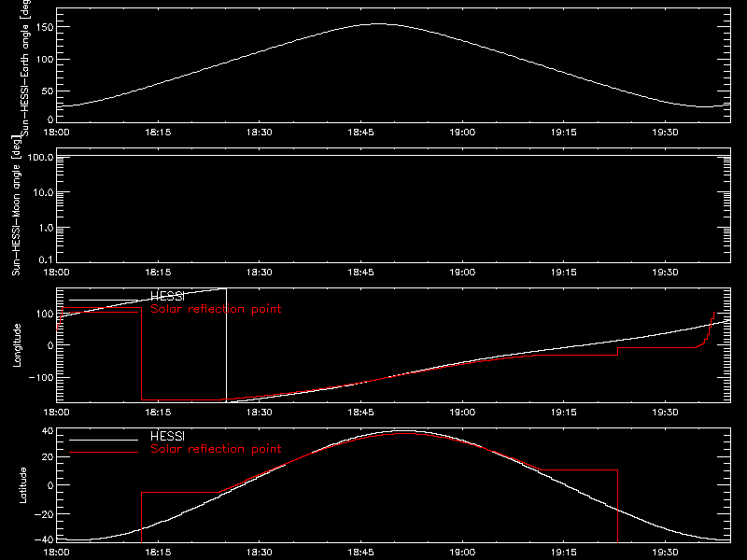Click the 1.0 tick on the Moon angle plot
Image resolution: width=747 pixels, height=560 pixels.
coord(46,228)
